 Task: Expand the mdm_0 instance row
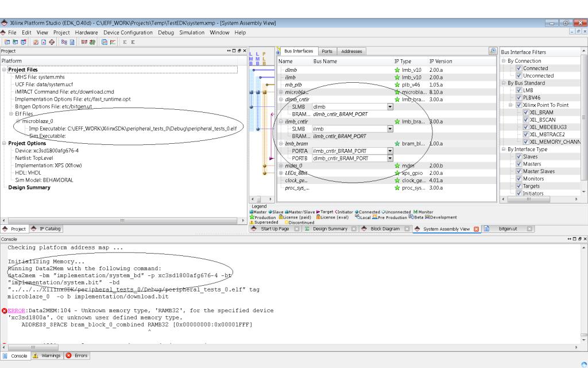pos(281,166)
